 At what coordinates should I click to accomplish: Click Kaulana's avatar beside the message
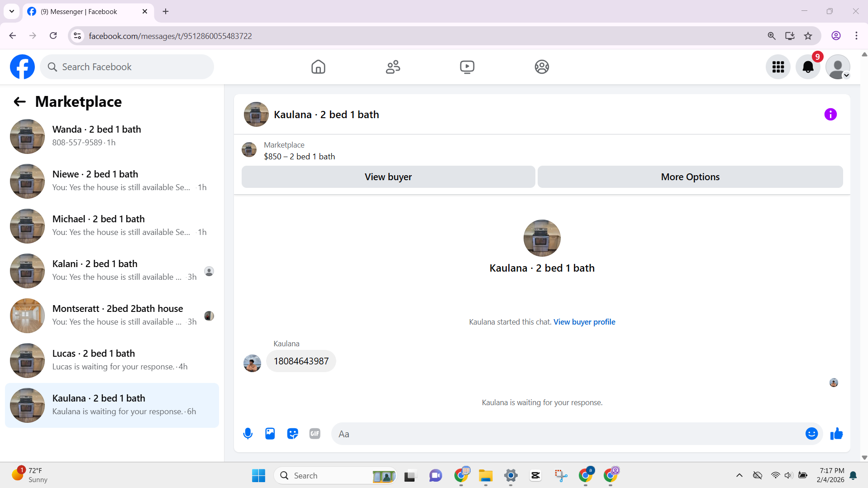pyautogui.click(x=252, y=363)
